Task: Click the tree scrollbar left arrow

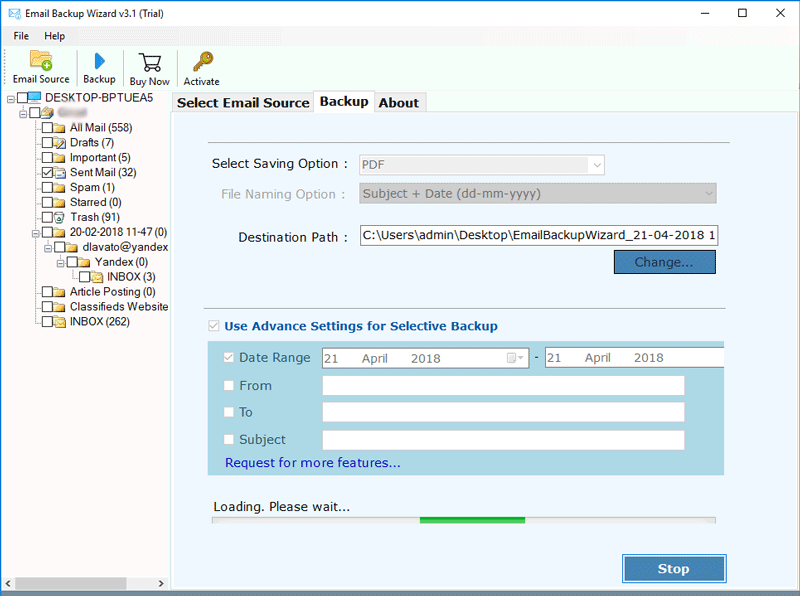Action: pyautogui.click(x=8, y=583)
